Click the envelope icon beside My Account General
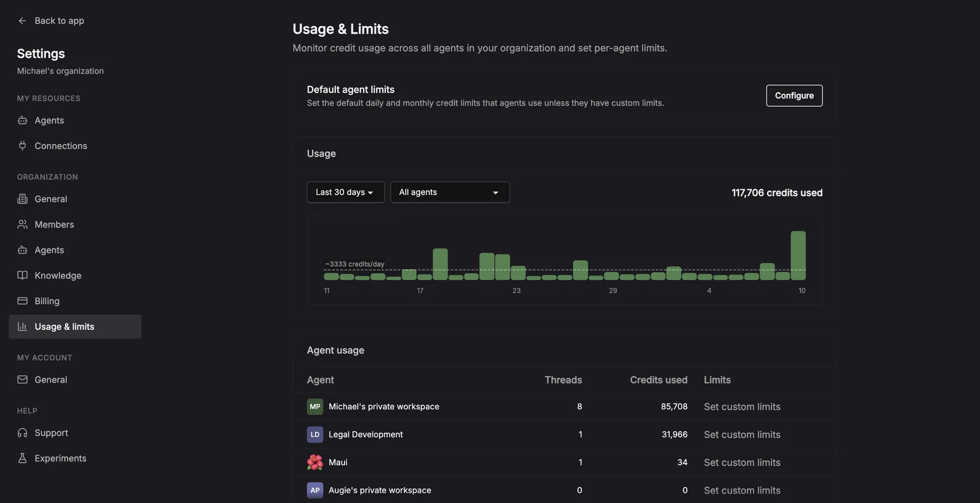Screen dimensions: 980x503 22,379
